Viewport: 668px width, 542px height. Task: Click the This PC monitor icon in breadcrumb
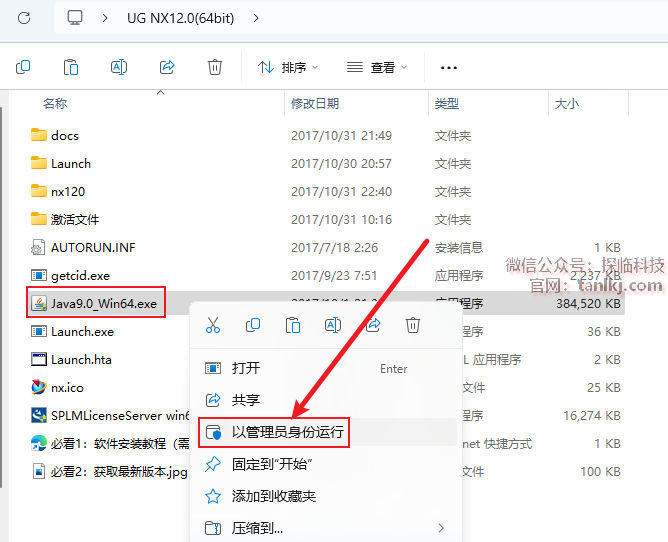75,18
